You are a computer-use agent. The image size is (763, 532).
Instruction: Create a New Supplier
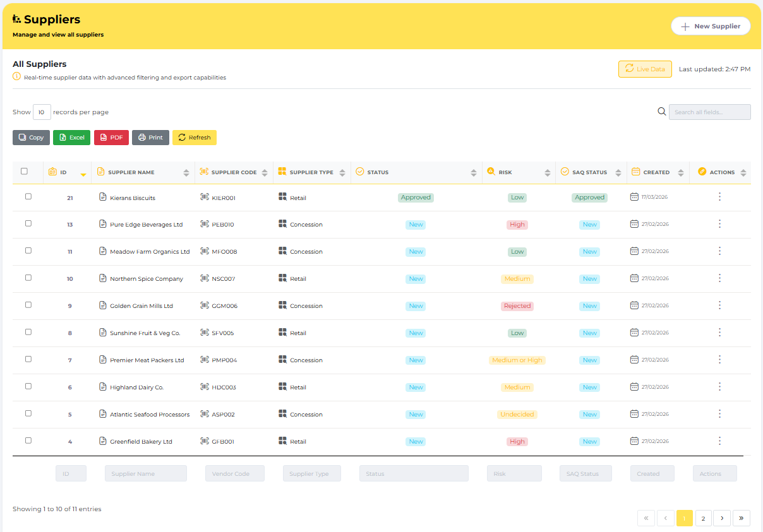[710, 26]
